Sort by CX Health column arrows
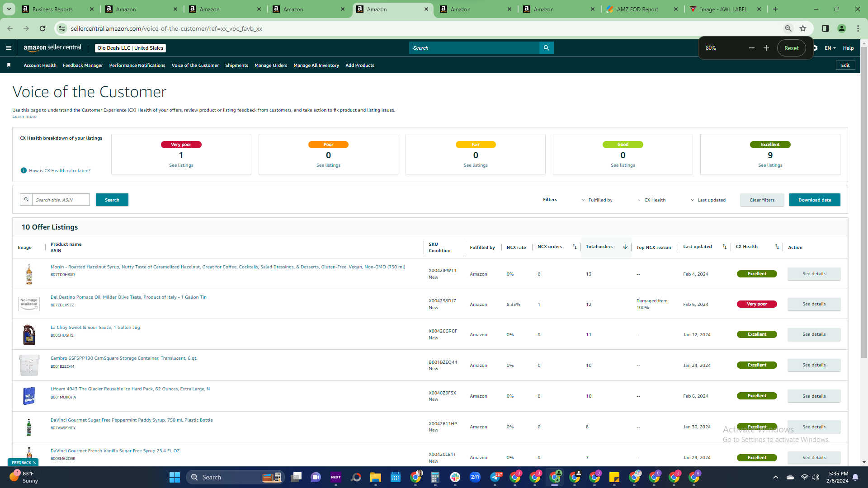 pos(777,247)
